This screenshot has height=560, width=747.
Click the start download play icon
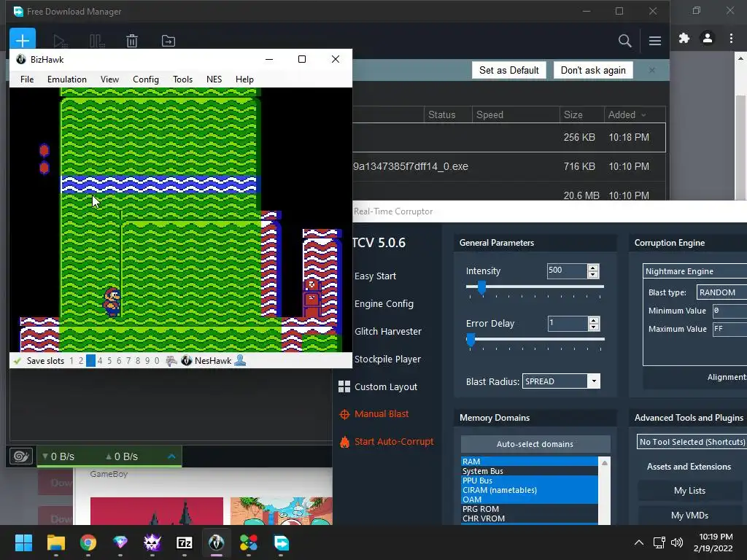pos(60,41)
